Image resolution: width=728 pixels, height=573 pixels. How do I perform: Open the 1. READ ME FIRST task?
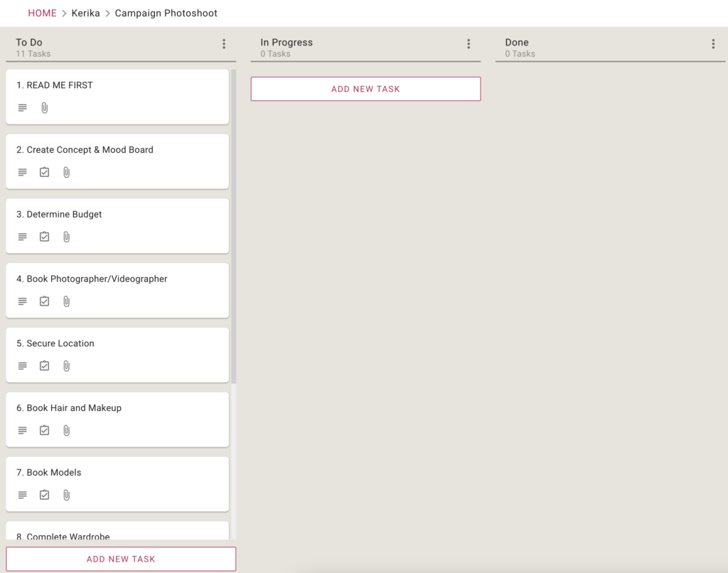coord(117,97)
